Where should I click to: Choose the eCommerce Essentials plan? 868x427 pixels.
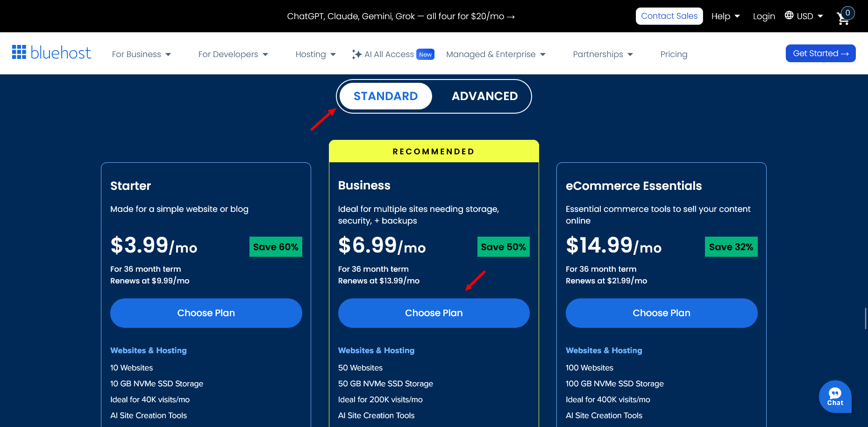pyautogui.click(x=662, y=313)
